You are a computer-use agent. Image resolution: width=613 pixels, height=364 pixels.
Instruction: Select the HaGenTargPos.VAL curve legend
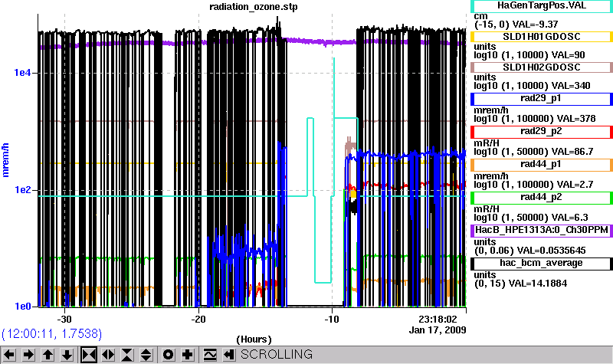point(542,6)
